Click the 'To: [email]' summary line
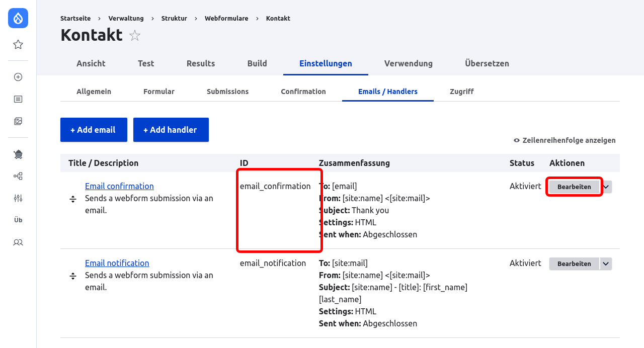The width and height of the screenshot is (644, 348). coord(338,186)
